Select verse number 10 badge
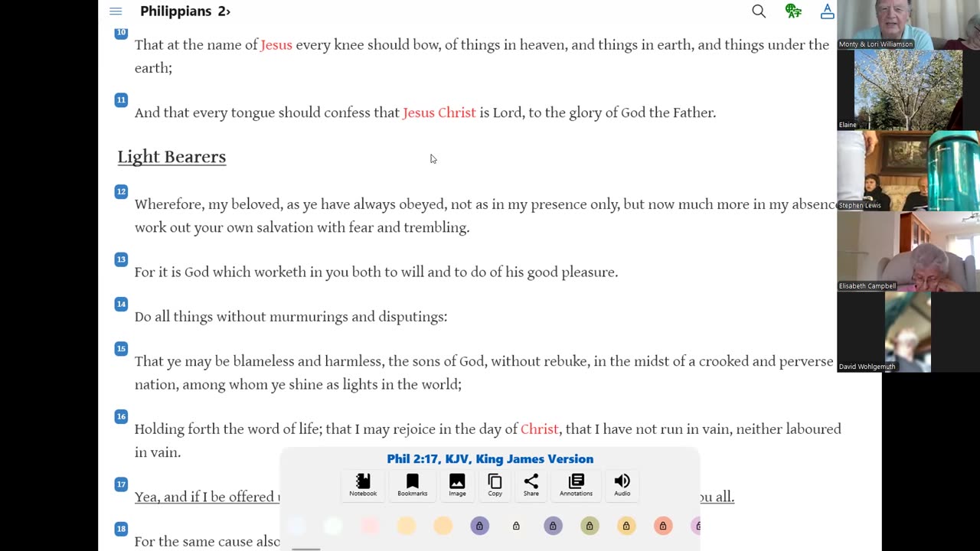Viewport: 980px width, 551px height. click(121, 32)
